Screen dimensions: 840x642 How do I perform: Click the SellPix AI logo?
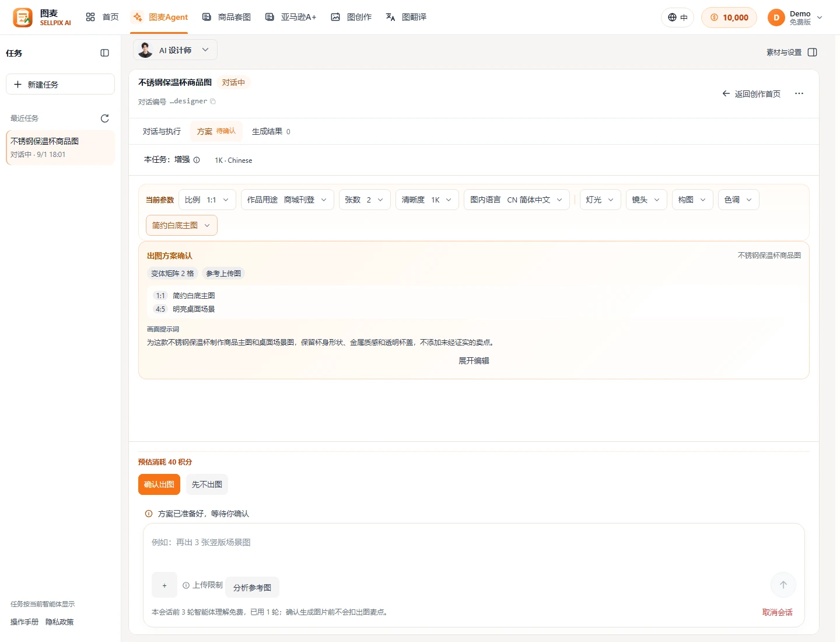click(42, 18)
